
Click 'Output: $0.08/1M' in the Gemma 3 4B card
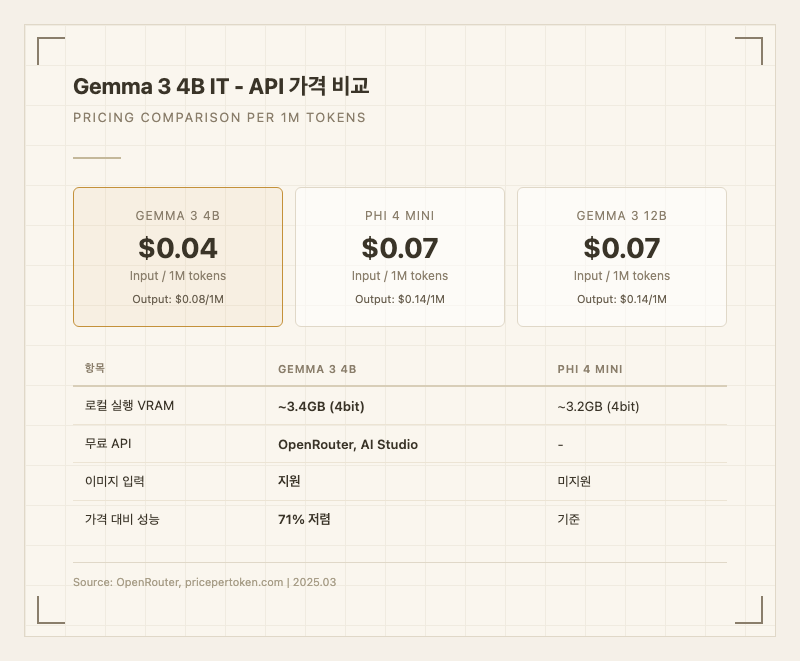(177, 299)
